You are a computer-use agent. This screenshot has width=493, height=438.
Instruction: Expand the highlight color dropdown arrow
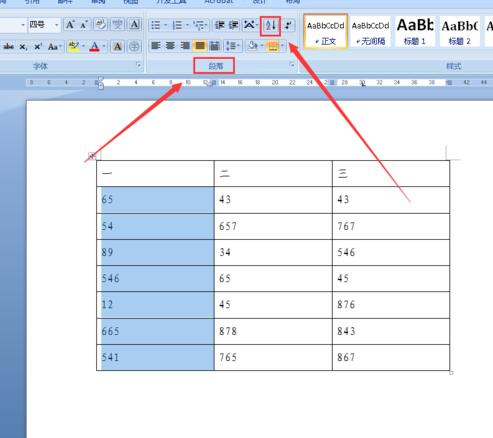(83, 47)
